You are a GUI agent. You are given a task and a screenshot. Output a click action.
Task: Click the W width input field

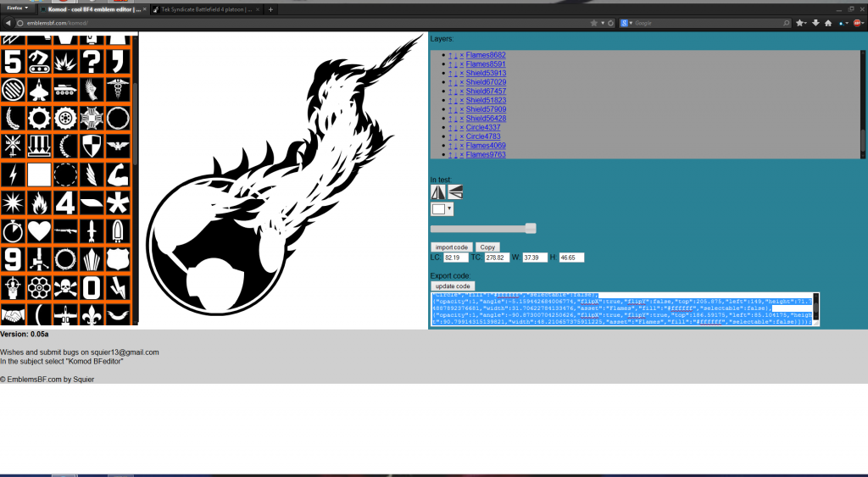[536, 258]
